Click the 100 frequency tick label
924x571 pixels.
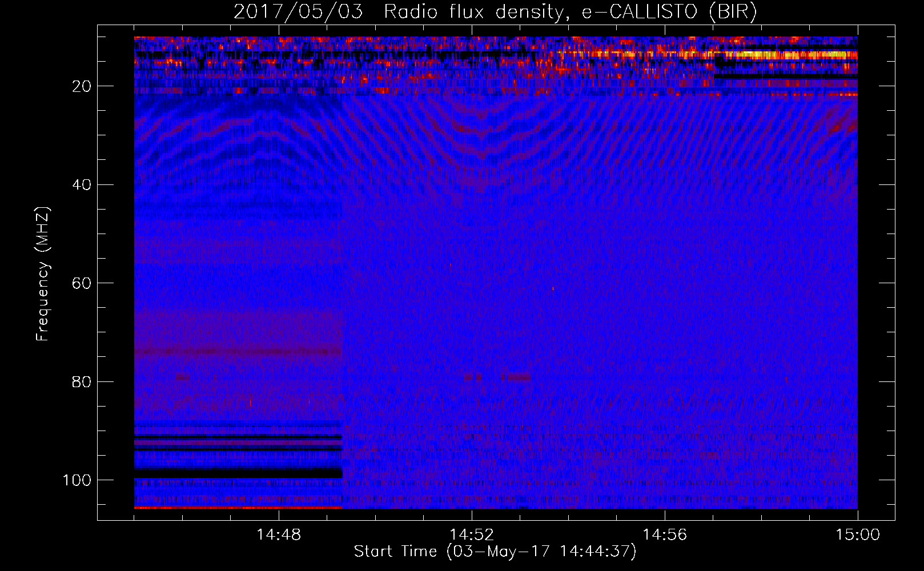[x=78, y=480]
